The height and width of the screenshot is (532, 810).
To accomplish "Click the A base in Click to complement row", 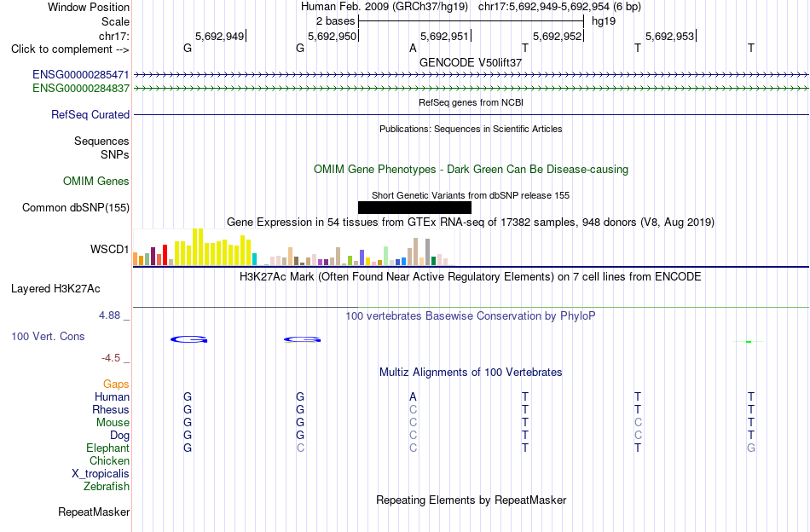I will click(413, 49).
